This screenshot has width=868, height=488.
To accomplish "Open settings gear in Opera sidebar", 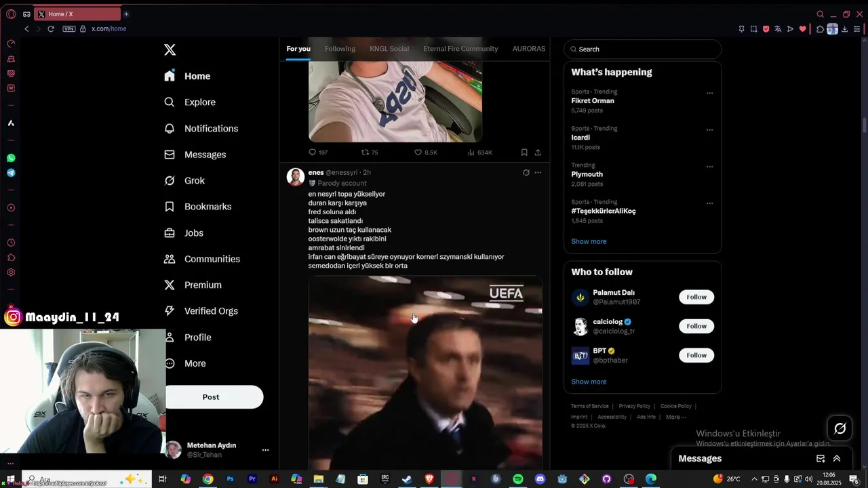I will coord(11,272).
